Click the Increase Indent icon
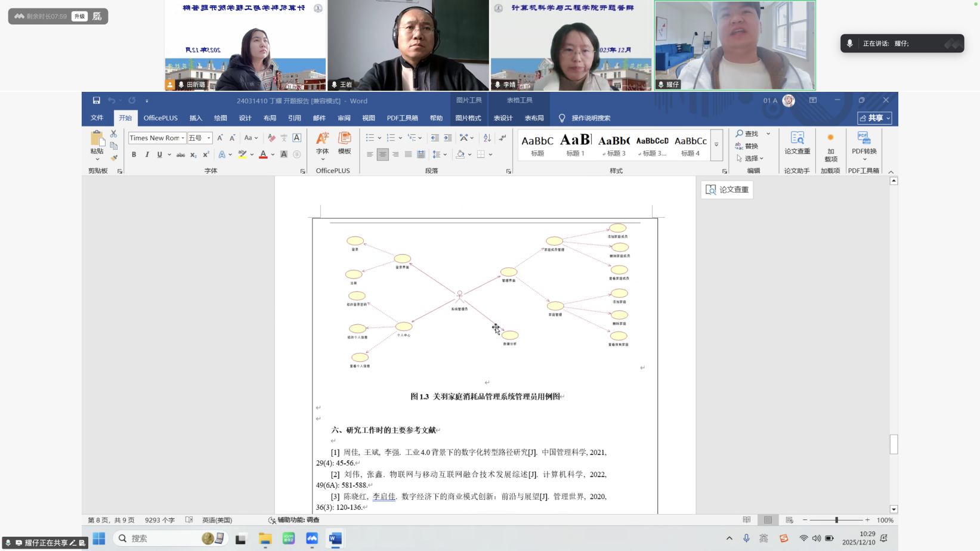Screen dimensions: 980x551 pos(447,138)
